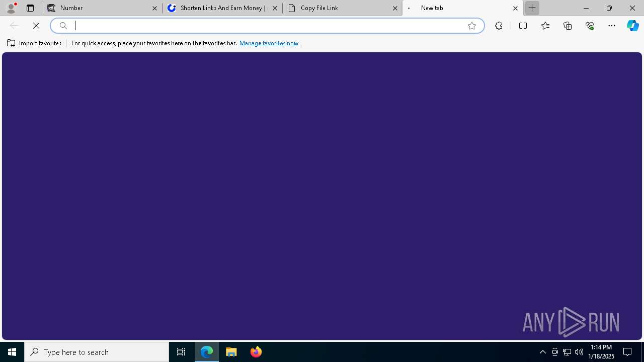Click the Type here to search box

(x=97, y=352)
